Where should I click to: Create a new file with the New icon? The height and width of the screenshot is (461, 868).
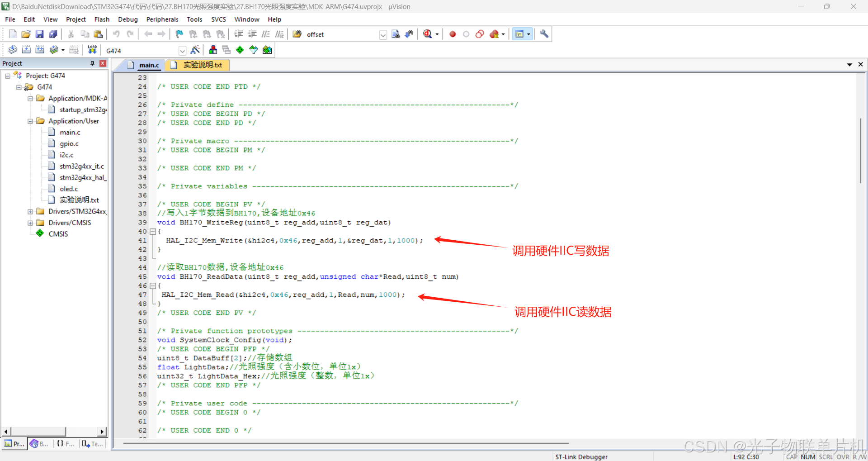coord(13,34)
